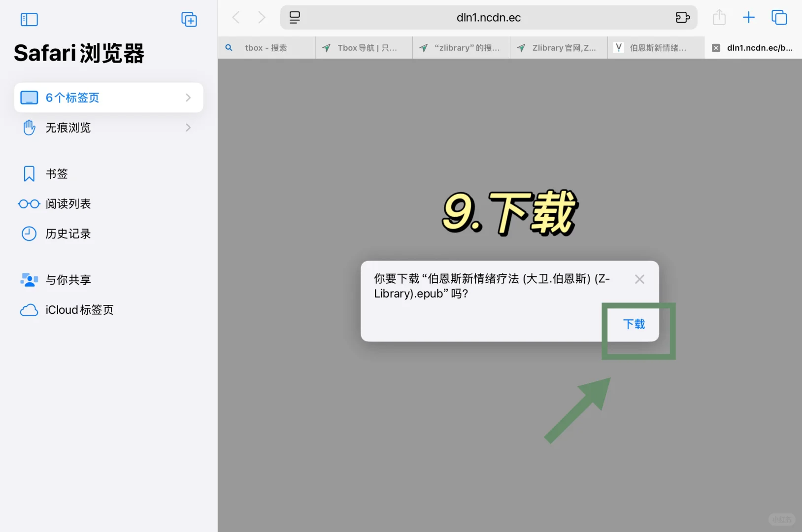Click the clock icon beside 历史记录
The image size is (802, 532).
(29, 234)
